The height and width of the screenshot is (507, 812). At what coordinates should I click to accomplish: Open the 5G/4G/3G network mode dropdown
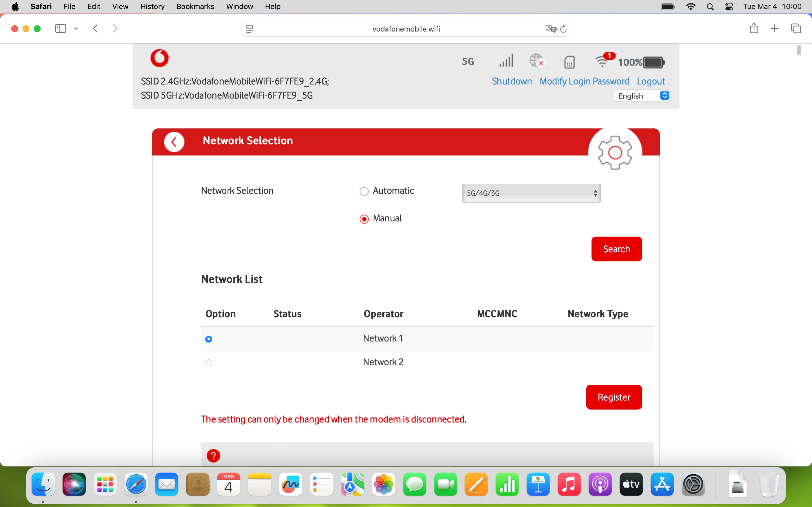click(531, 193)
